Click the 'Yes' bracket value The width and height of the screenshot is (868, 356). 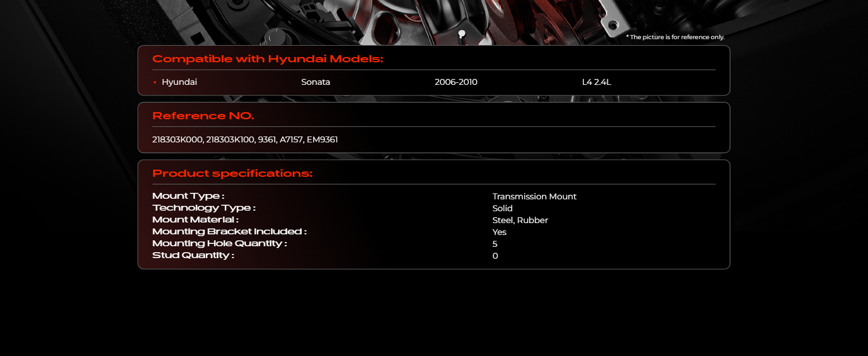pos(499,232)
